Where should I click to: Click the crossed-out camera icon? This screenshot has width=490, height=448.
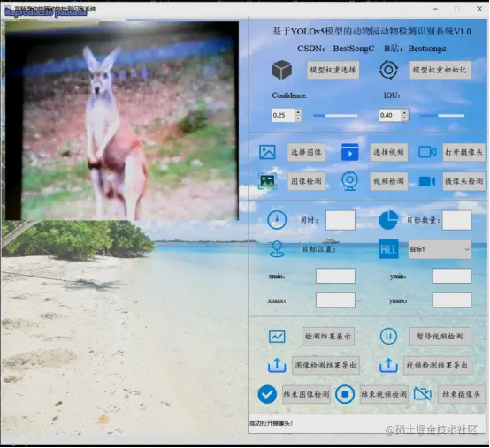423,394
